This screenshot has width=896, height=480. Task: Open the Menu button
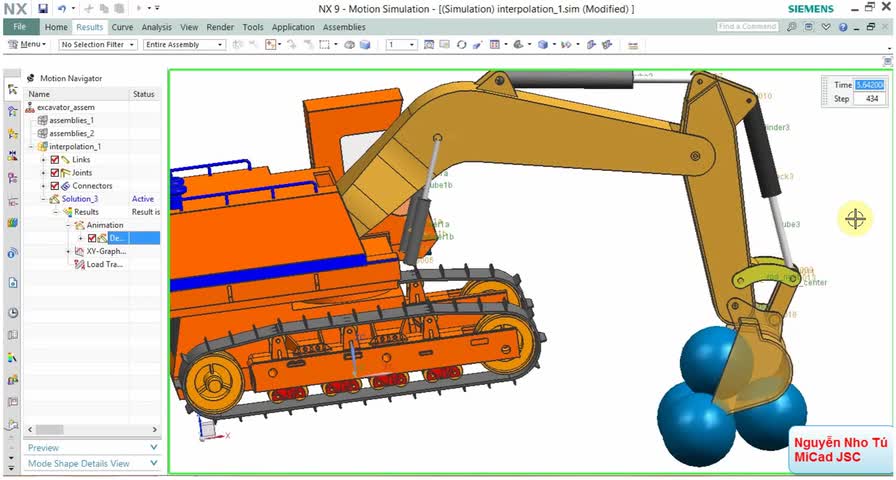click(25, 45)
